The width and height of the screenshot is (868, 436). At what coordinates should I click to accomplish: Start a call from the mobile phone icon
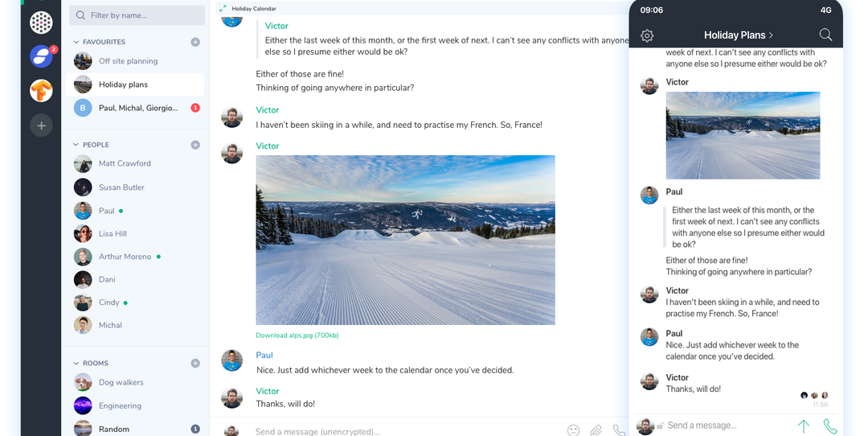(830, 426)
